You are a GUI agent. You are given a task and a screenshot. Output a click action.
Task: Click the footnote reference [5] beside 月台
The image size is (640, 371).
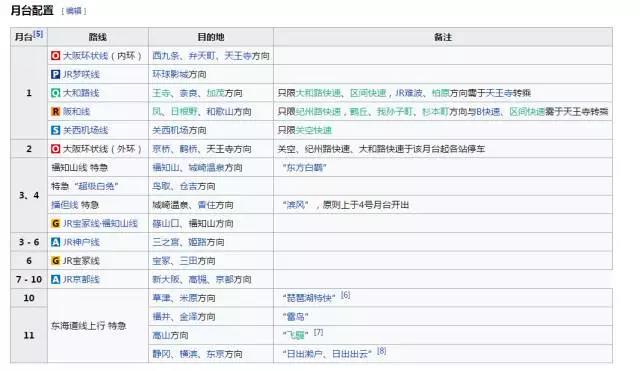pyautogui.click(x=38, y=34)
